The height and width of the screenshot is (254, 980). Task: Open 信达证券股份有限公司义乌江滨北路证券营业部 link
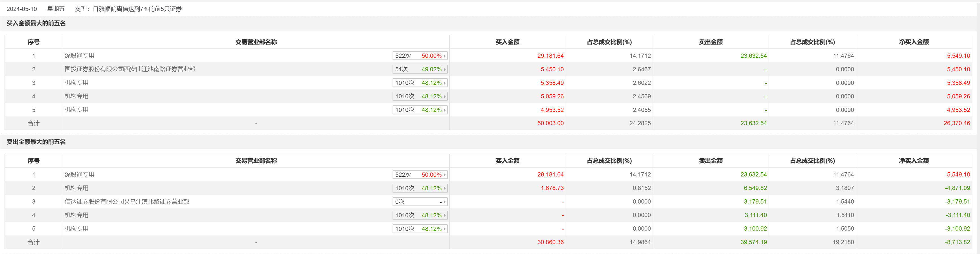pos(127,202)
